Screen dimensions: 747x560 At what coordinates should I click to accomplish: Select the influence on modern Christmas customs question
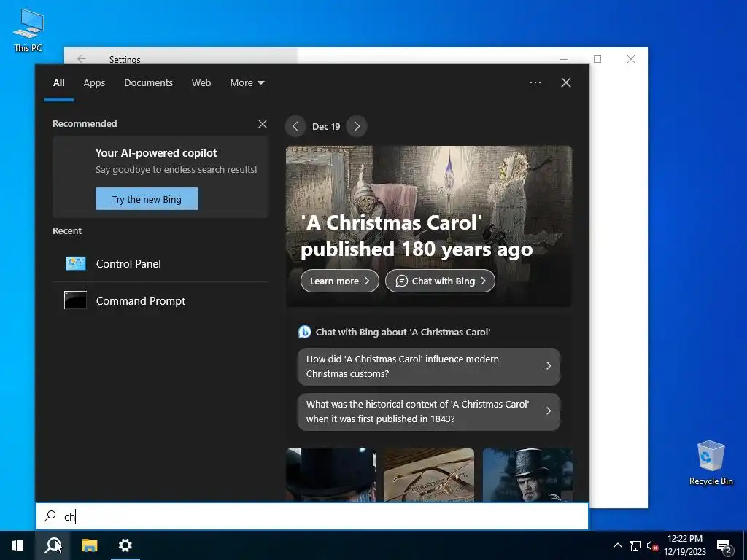coord(429,366)
